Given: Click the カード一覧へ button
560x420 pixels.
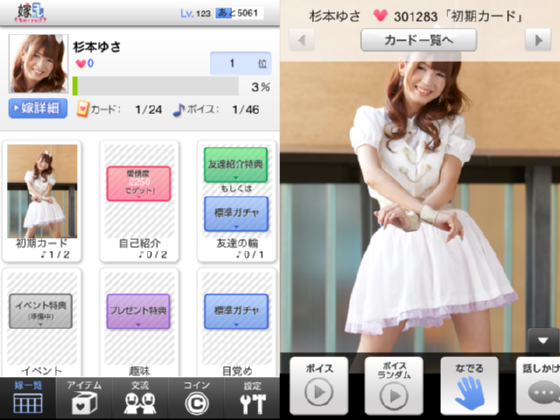Looking at the screenshot, I should pos(419,40).
